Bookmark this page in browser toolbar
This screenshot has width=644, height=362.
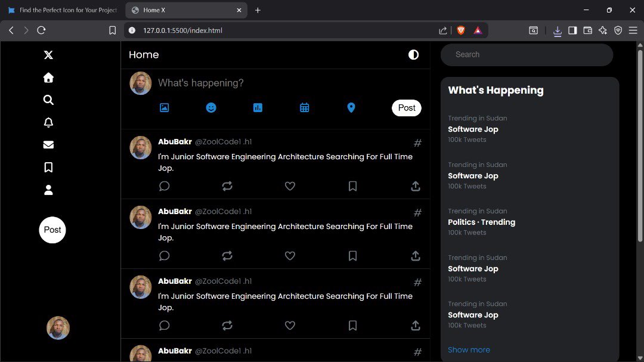[x=112, y=30]
